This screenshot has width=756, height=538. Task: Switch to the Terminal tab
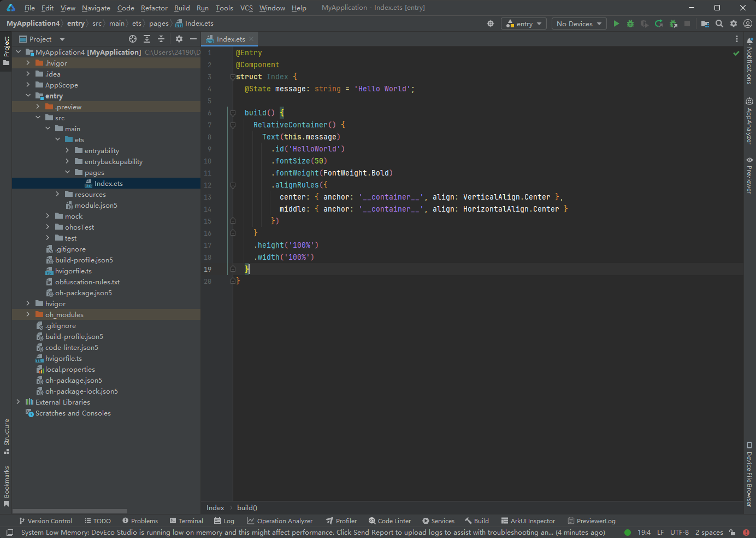(186, 521)
